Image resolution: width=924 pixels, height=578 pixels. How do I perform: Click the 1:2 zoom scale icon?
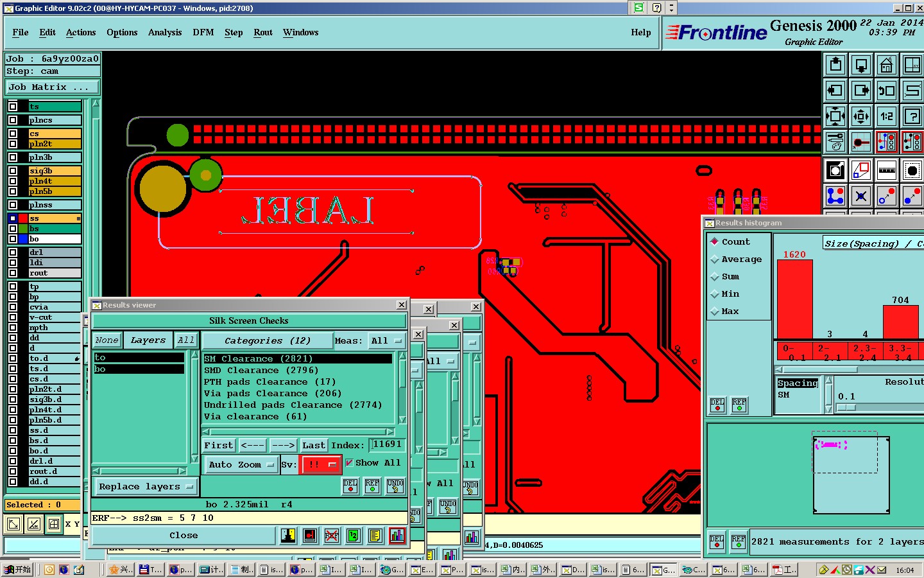887,116
